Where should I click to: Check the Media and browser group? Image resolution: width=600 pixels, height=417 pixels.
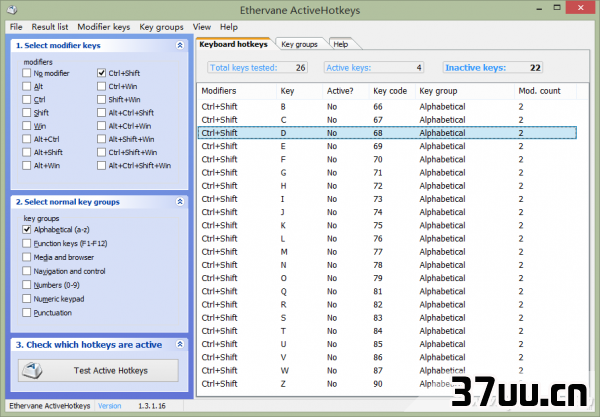click(x=26, y=257)
